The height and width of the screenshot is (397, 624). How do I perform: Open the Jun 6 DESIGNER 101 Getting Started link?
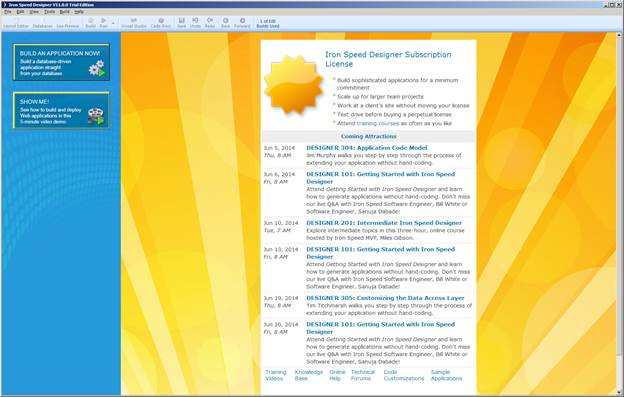380,178
